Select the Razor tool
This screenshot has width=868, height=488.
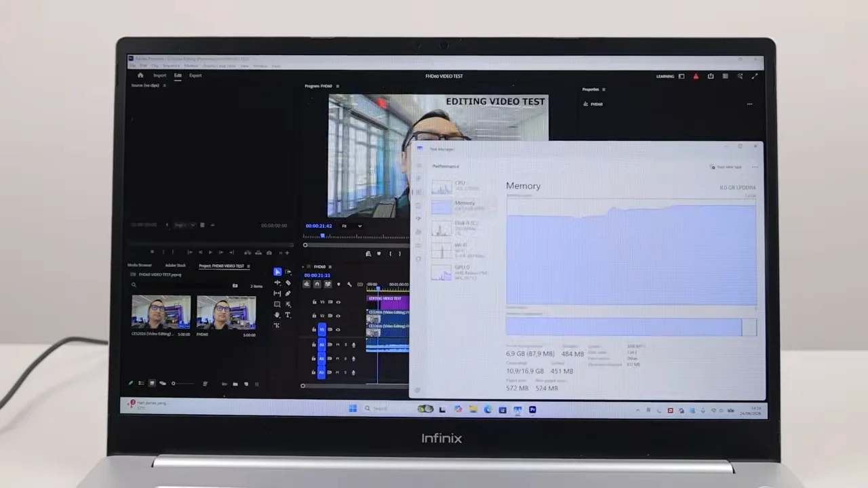(288, 283)
